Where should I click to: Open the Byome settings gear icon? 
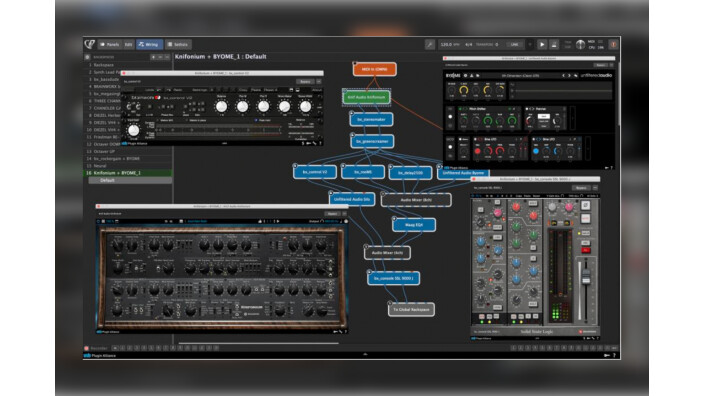[x=466, y=75]
